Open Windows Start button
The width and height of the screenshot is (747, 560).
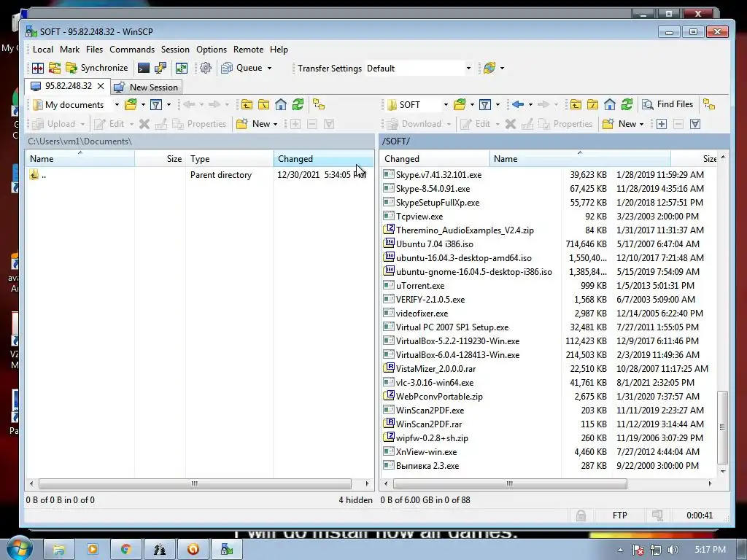tap(19, 548)
